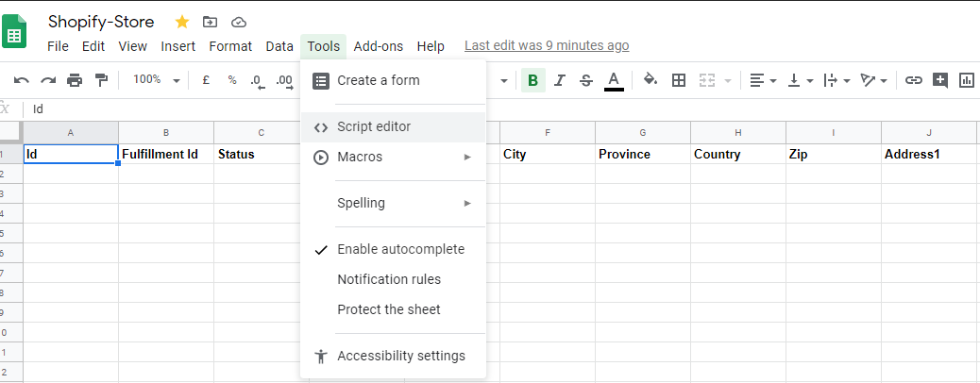Image resolution: width=980 pixels, height=383 pixels.
Task: Close the open Tools menu
Action: (x=323, y=46)
